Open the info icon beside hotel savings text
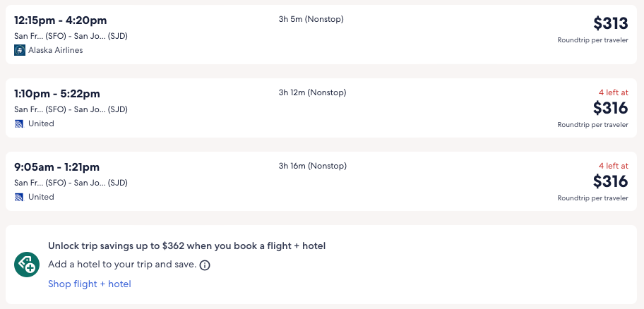The width and height of the screenshot is (644, 309). tap(205, 265)
